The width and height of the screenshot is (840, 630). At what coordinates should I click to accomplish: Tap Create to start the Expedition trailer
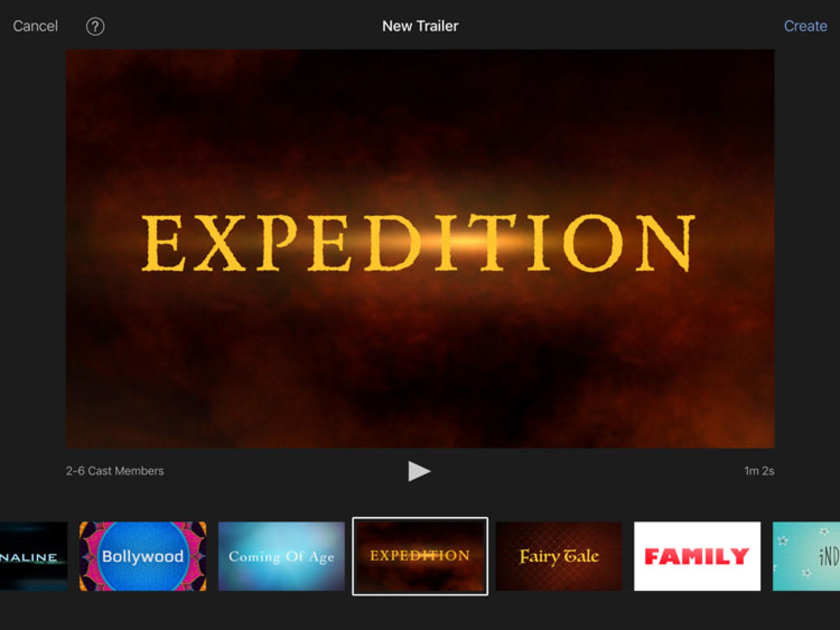pyautogui.click(x=805, y=26)
